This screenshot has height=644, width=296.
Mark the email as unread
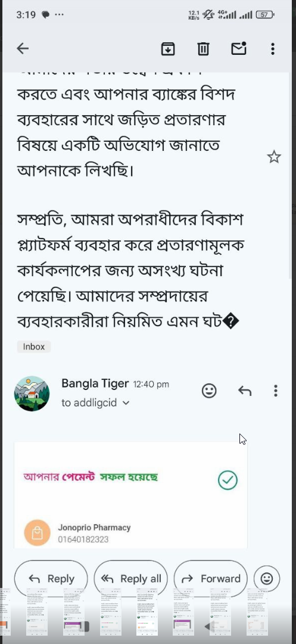click(x=239, y=48)
